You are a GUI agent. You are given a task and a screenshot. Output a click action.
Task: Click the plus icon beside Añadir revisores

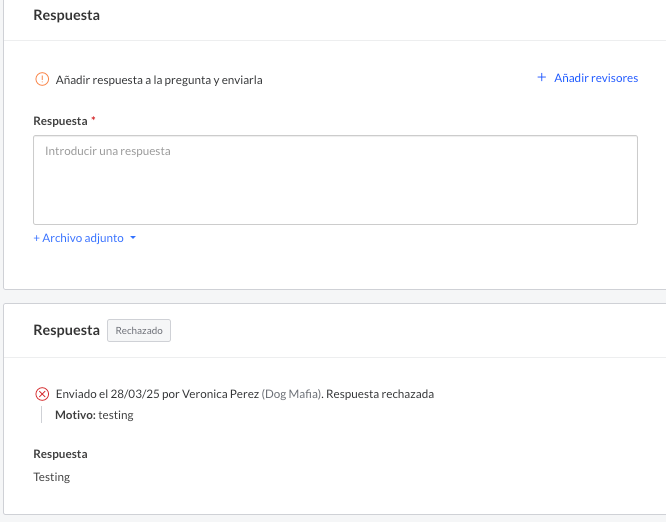tap(542, 78)
